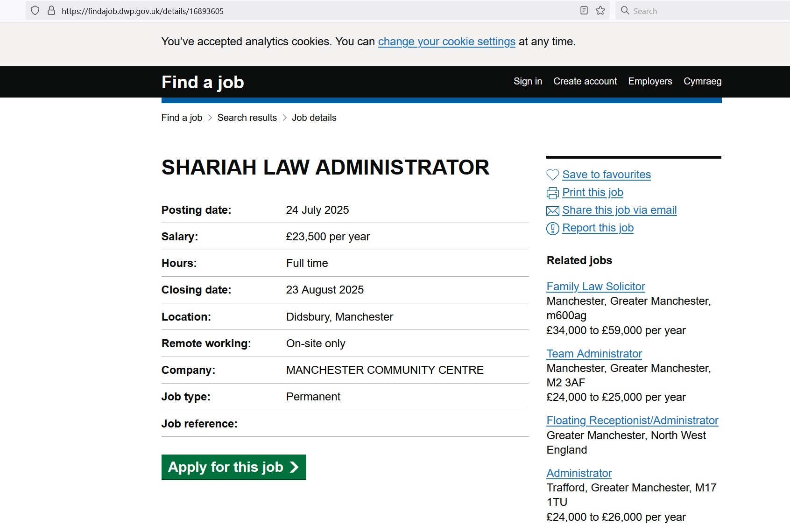Click the report exclamation icon
The width and height of the screenshot is (790, 532).
point(552,229)
